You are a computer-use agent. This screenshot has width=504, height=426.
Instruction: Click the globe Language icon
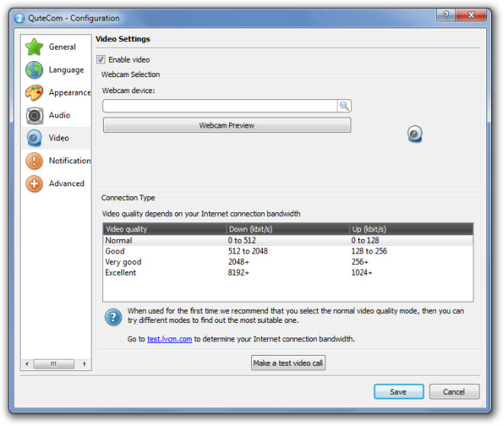click(x=34, y=69)
